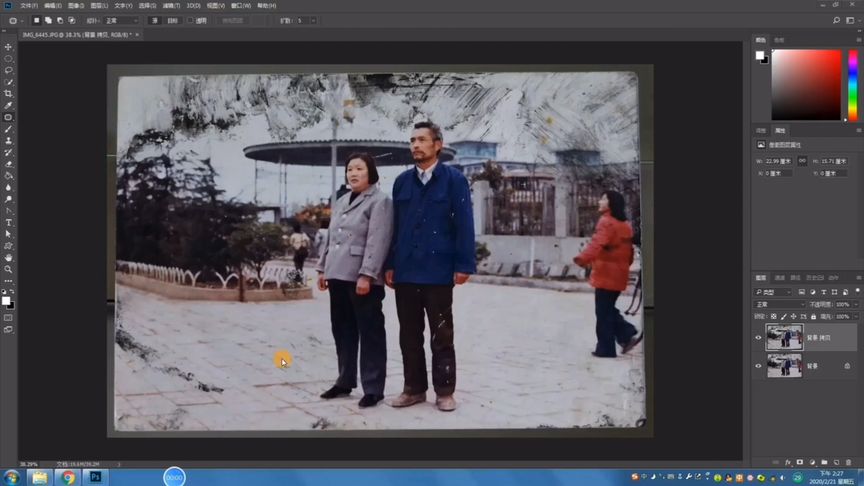Switch to the 通道 tab

(779, 278)
